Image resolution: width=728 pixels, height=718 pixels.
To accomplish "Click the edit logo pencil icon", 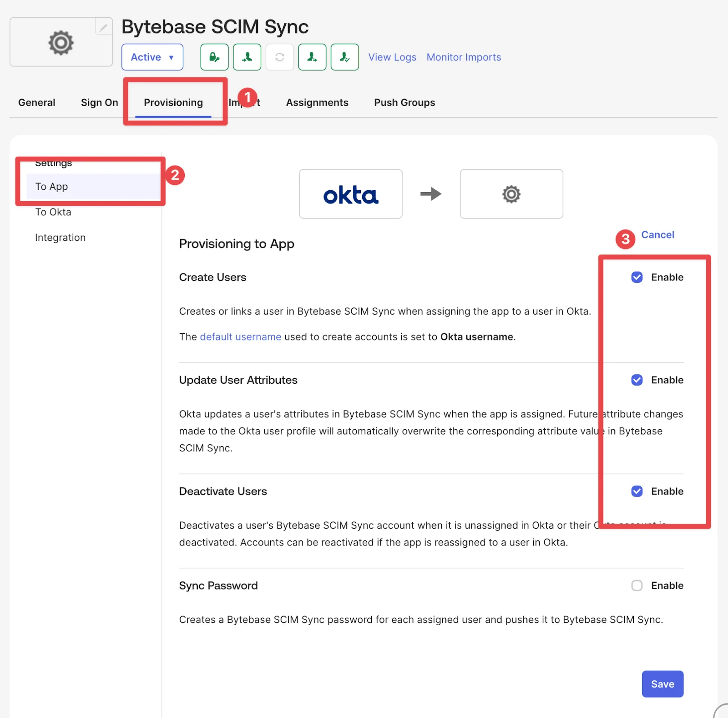I will pos(104,27).
